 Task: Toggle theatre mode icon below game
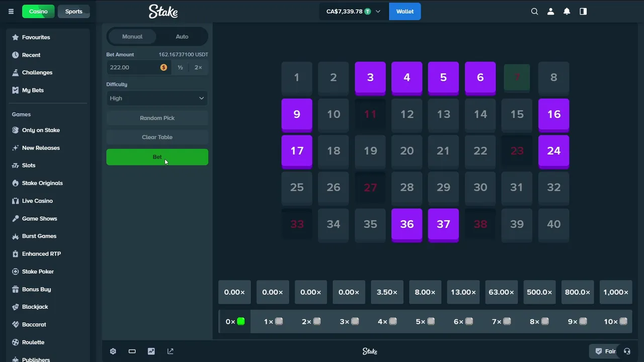pos(132,351)
